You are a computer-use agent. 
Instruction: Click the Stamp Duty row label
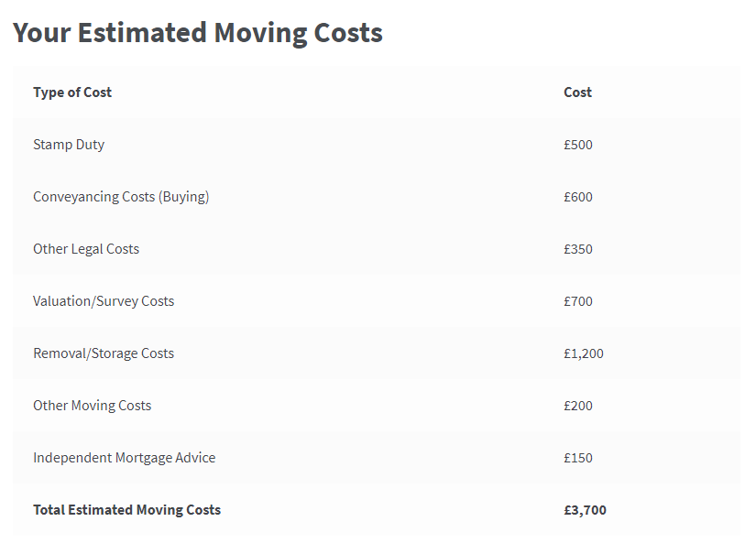(69, 145)
